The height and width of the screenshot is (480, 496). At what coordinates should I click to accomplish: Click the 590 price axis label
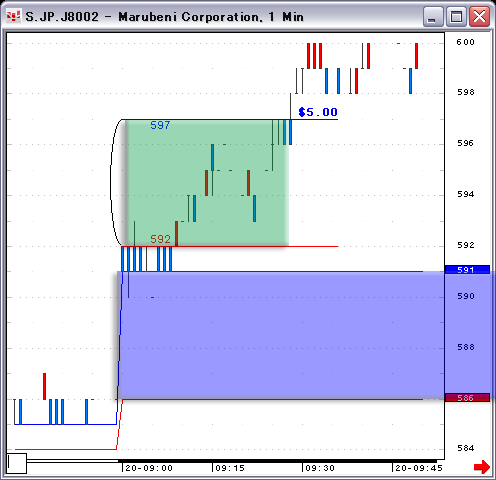click(466, 296)
